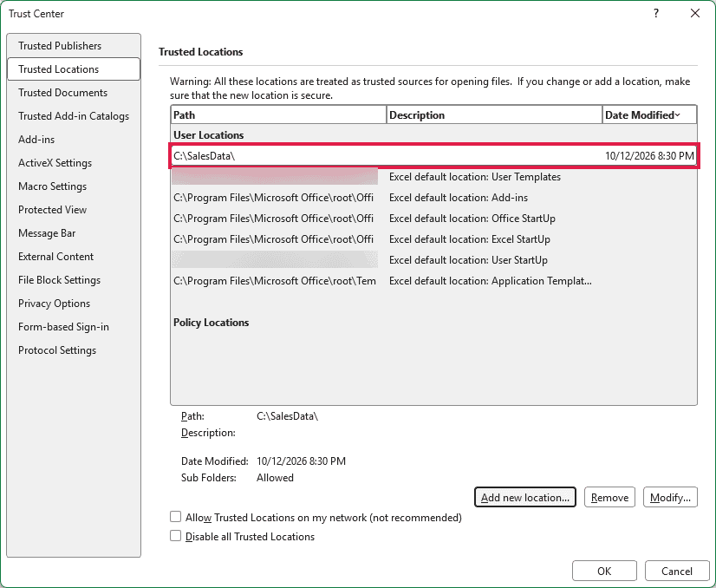The image size is (716, 588).
Task: Select the User StartUp location row
Action: point(433,260)
